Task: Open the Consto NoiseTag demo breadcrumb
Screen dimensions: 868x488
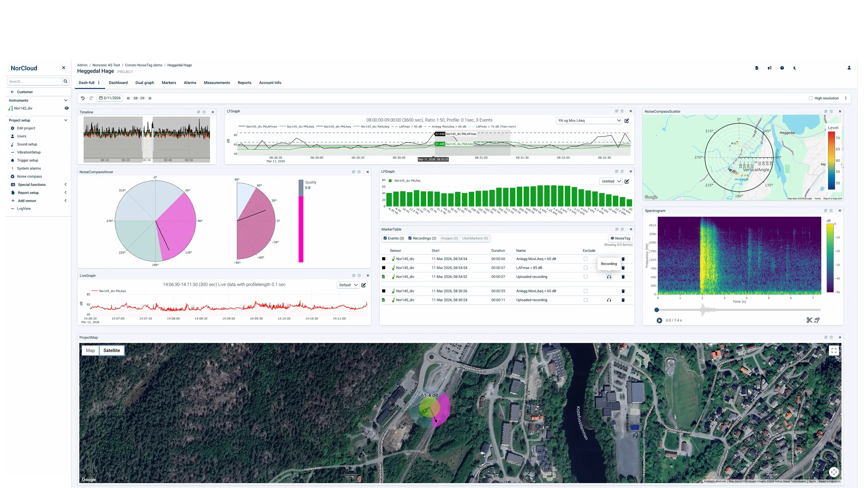Action: [x=144, y=65]
